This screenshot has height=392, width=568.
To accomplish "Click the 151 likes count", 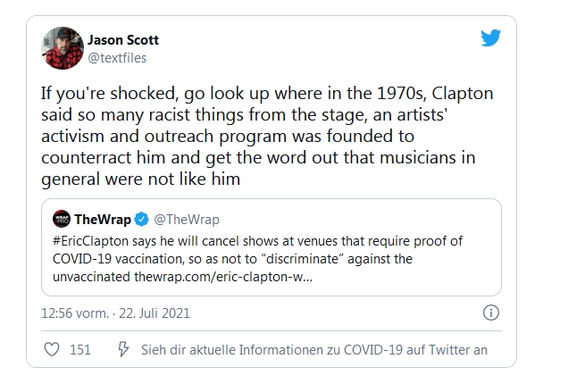I will tap(80, 350).
